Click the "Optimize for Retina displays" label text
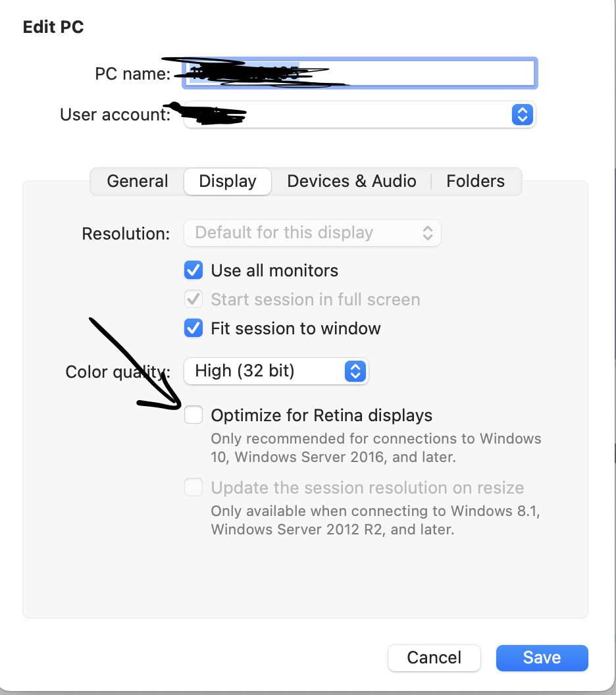 pos(321,415)
